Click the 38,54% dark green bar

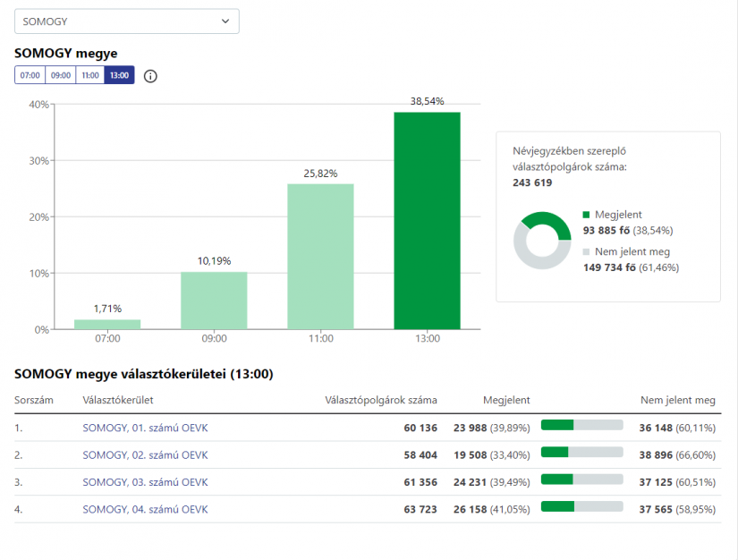coord(427,220)
